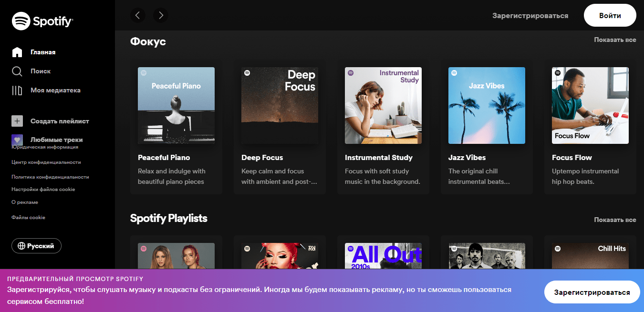Open the library via its shelf icon
The width and height of the screenshot is (644, 312).
17,91
